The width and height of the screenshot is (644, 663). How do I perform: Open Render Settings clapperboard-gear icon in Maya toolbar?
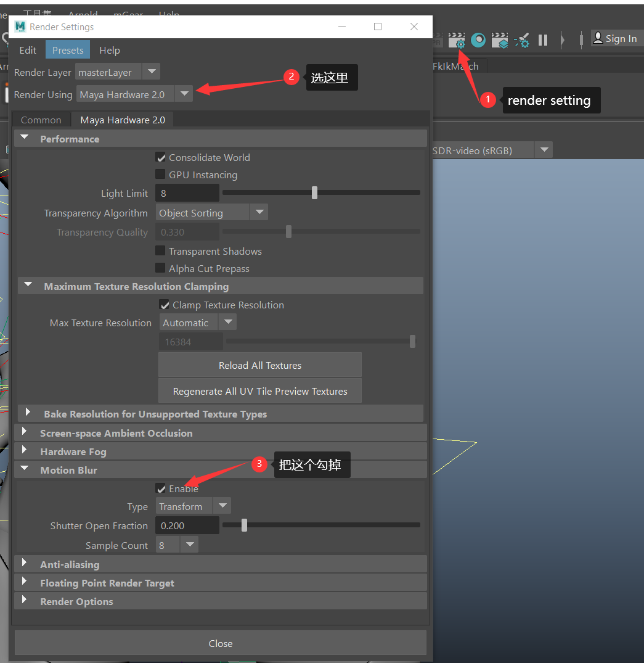tap(457, 40)
